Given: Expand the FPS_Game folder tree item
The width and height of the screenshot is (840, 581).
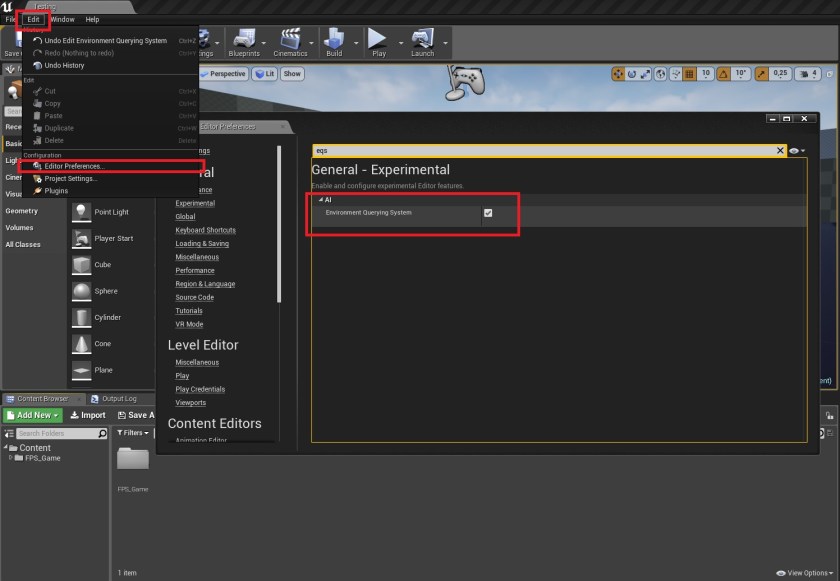Looking at the screenshot, I should click(12, 458).
